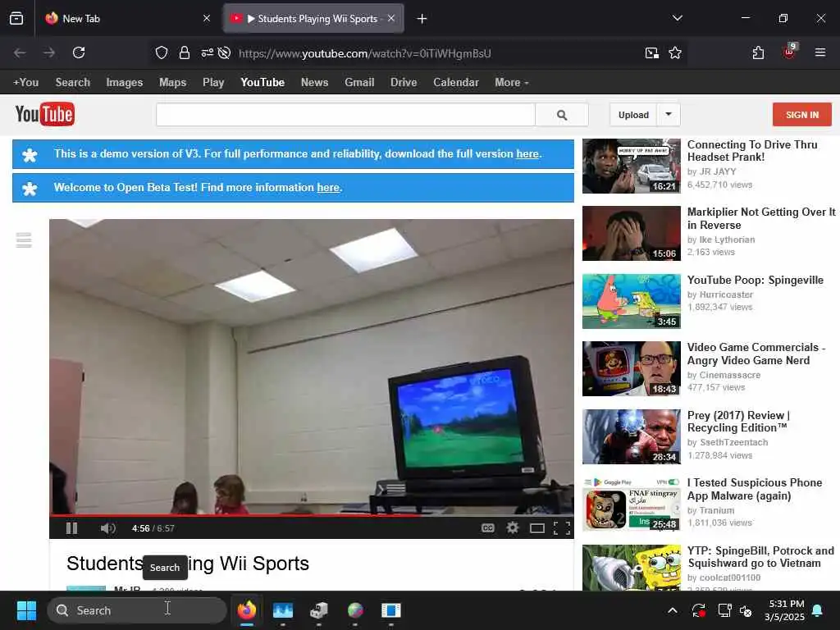The height and width of the screenshot is (630, 840).
Task: Follow 'here' link in Open Beta banner
Action: coord(328,188)
